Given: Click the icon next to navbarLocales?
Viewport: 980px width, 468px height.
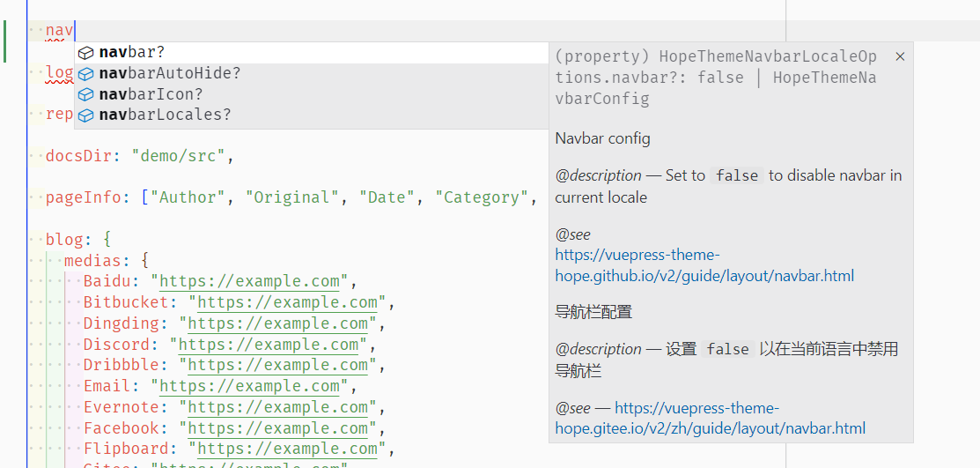Looking at the screenshot, I should click(85, 115).
